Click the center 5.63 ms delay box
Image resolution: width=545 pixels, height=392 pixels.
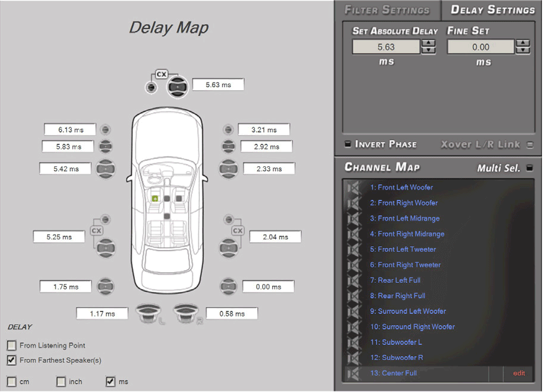[x=218, y=85]
